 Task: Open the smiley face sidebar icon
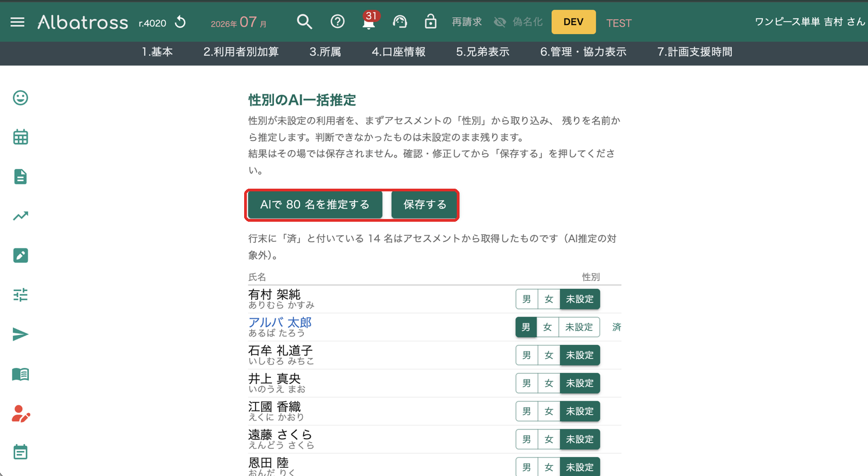[x=21, y=98]
